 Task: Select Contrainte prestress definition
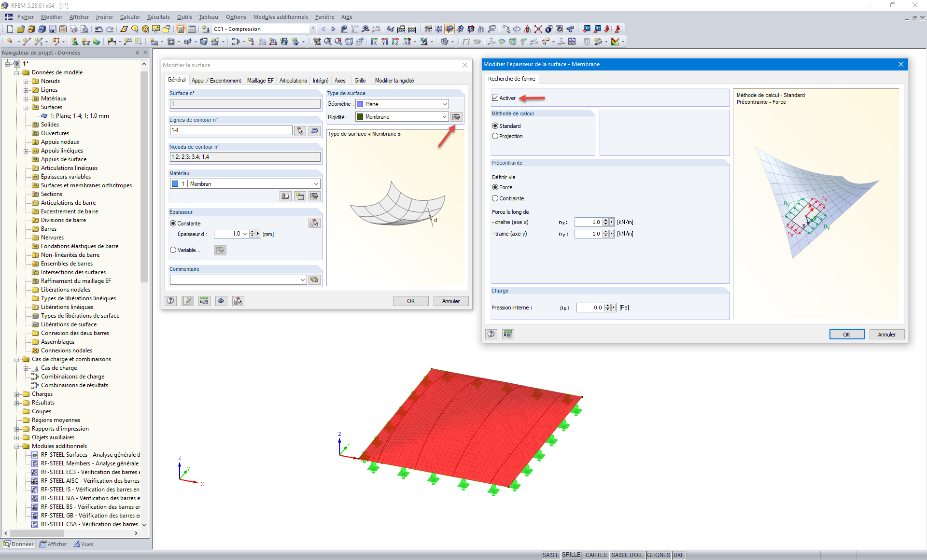coord(495,198)
